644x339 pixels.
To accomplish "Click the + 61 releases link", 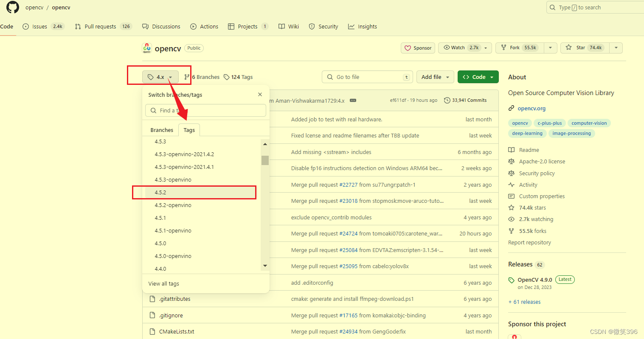I will 524,302.
